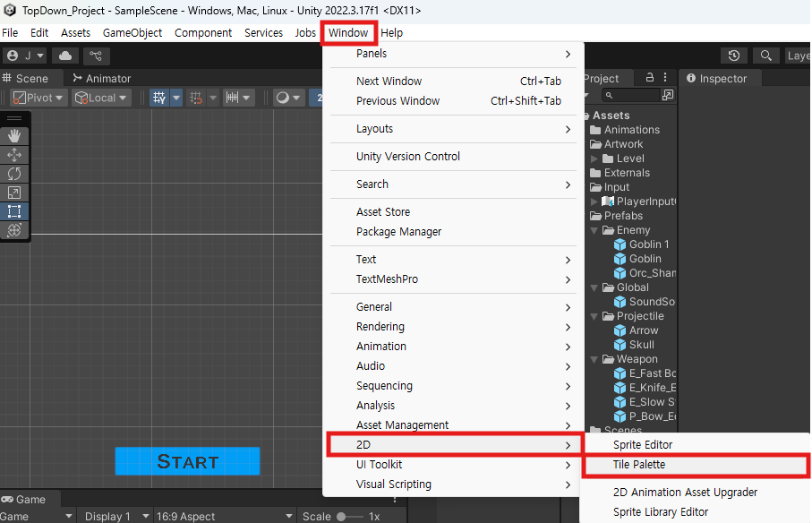Click the snap increment ruler icon
The height and width of the screenshot is (523, 812).
click(232, 98)
